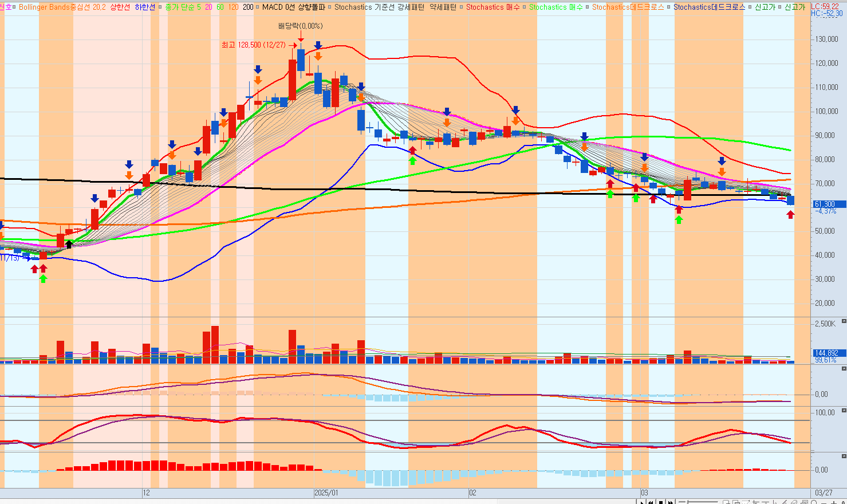Click the -4.37% change value

click(825, 211)
